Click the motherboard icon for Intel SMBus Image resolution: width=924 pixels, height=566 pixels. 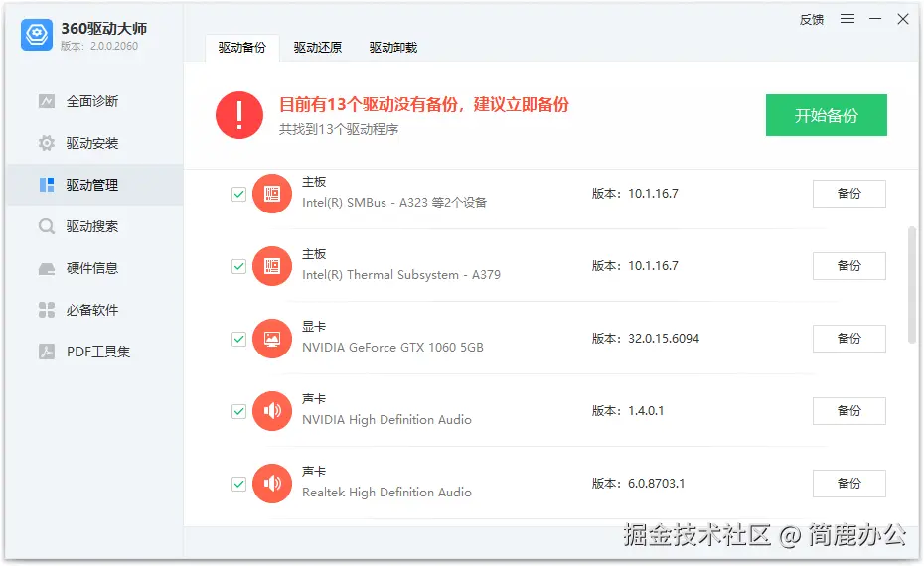click(x=272, y=194)
